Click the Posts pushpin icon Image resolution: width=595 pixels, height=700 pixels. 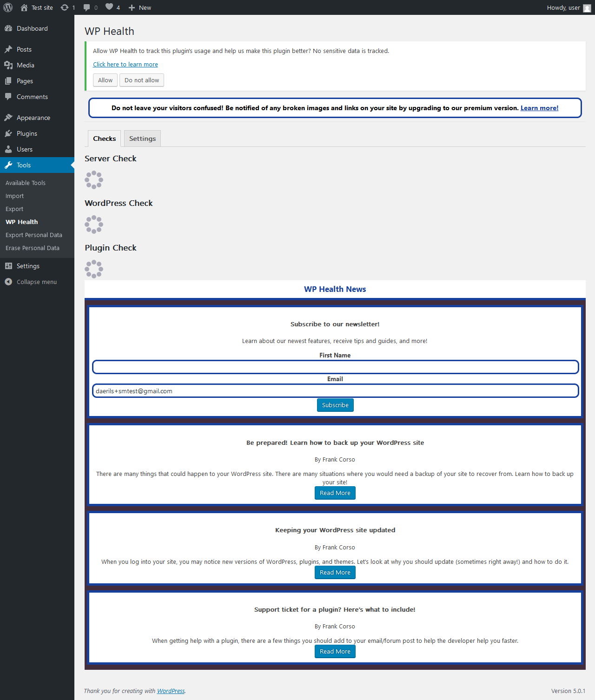coord(8,49)
